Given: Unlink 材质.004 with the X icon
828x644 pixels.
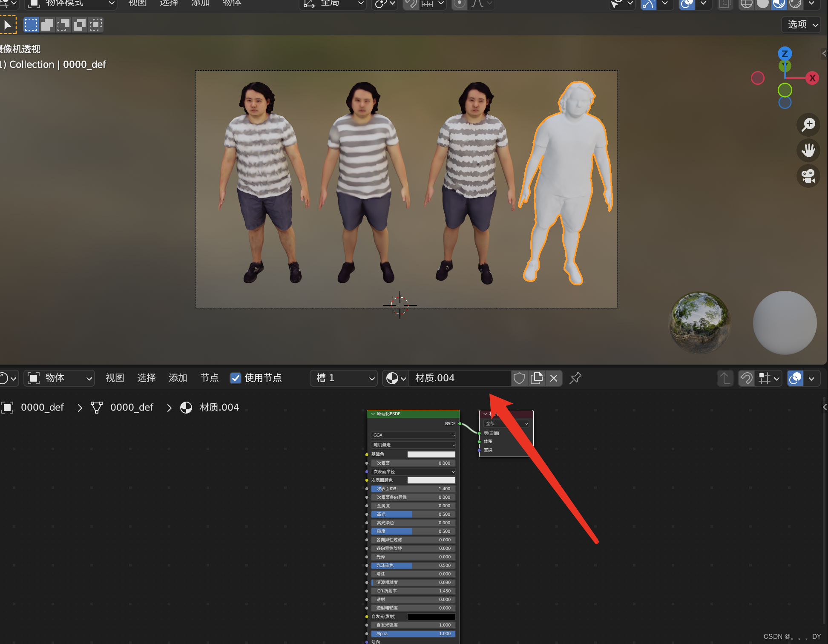Looking at the screenshot, I should (x=553, y=378).
